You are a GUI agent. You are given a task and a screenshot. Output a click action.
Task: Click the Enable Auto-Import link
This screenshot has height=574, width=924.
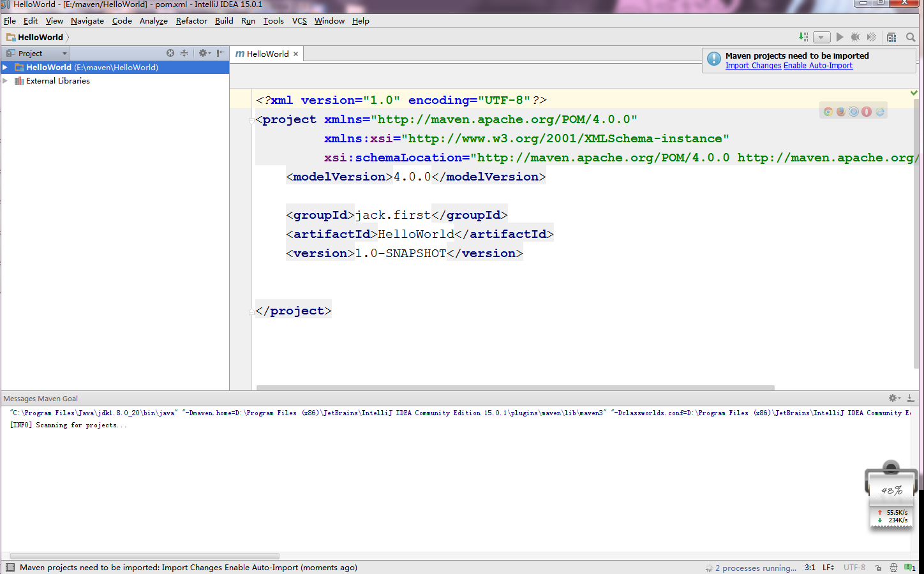818,66
